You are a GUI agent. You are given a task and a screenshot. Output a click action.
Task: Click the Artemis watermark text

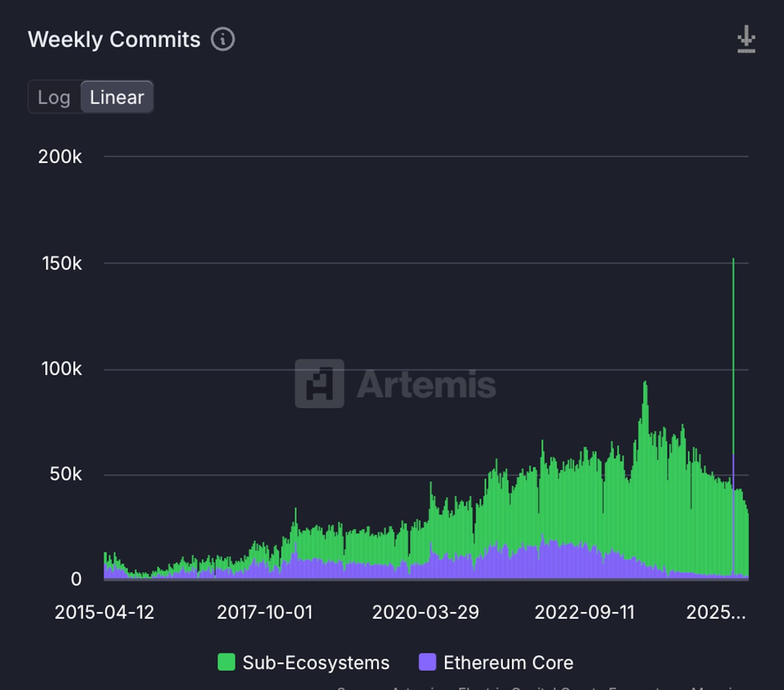point(426,384)
